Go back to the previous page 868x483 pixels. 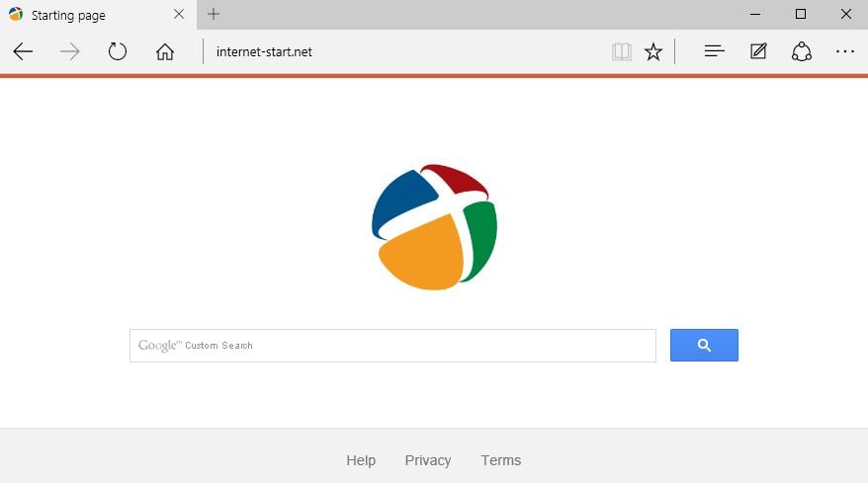[23, 51]
